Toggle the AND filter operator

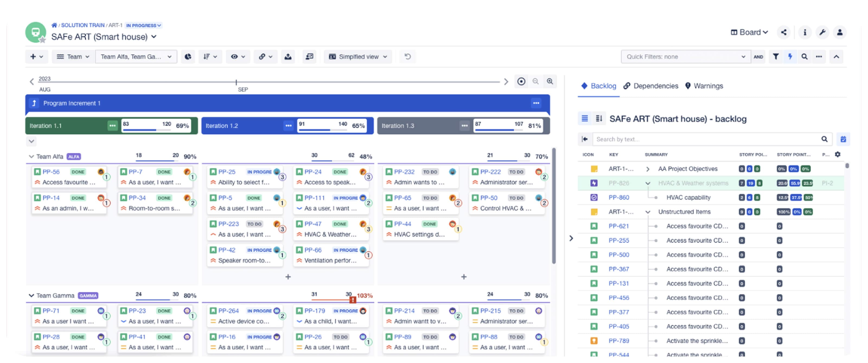758,57
